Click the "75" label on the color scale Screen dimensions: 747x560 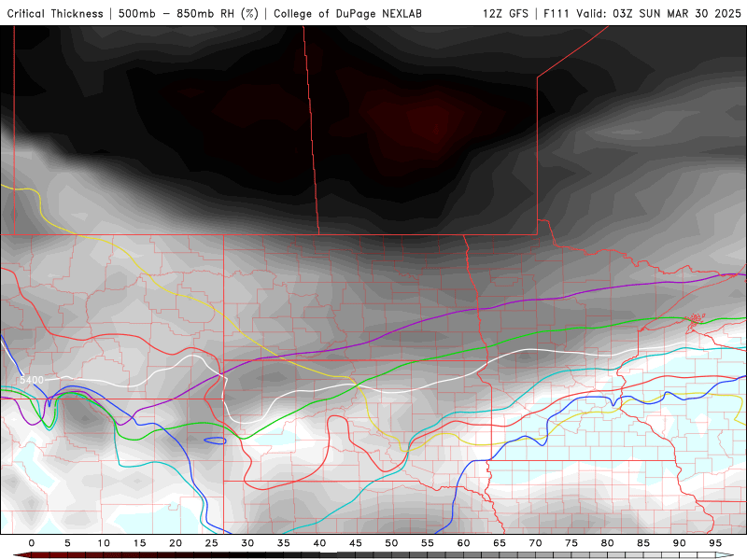click(x=571, y=543)
